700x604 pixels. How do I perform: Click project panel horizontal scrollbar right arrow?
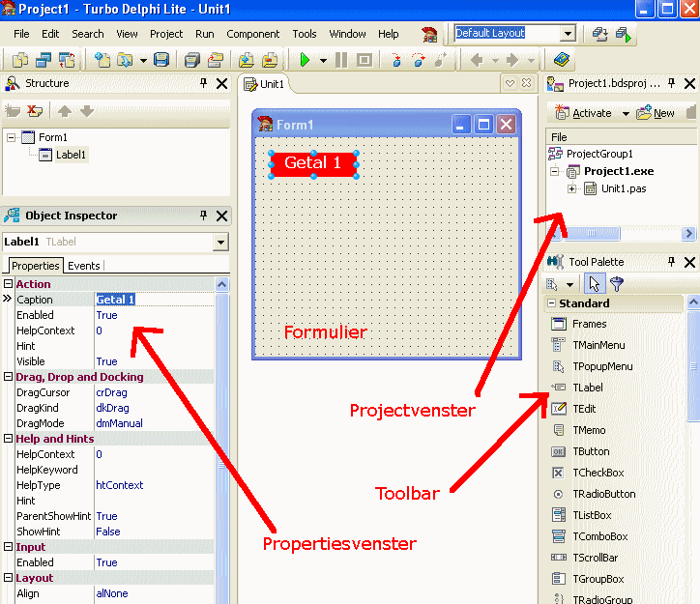click(x=688, y=233)
